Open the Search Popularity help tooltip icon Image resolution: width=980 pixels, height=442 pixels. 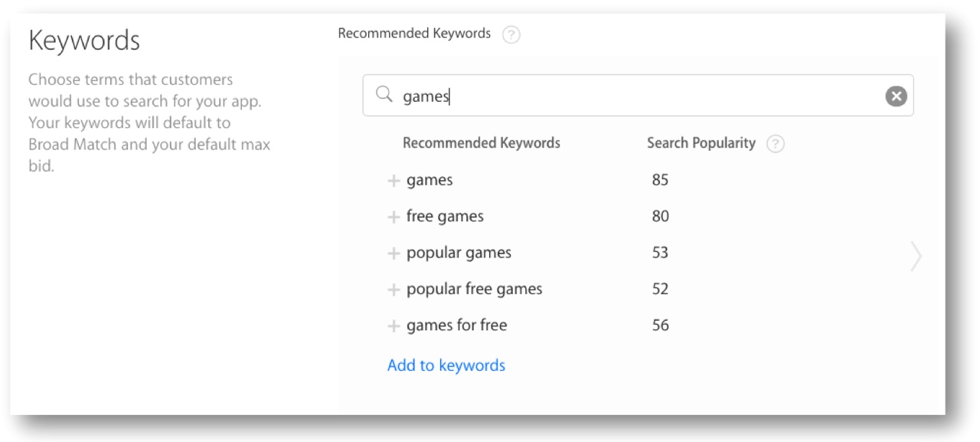tap(775, 144)
